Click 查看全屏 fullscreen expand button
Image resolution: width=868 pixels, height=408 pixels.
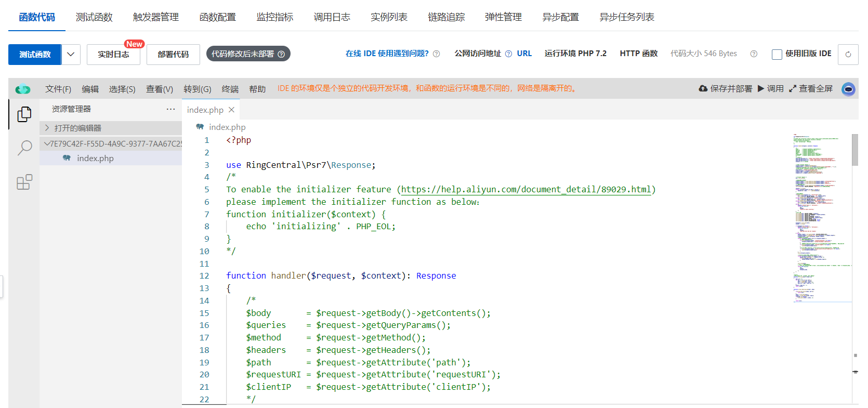(x=811, y=89)
